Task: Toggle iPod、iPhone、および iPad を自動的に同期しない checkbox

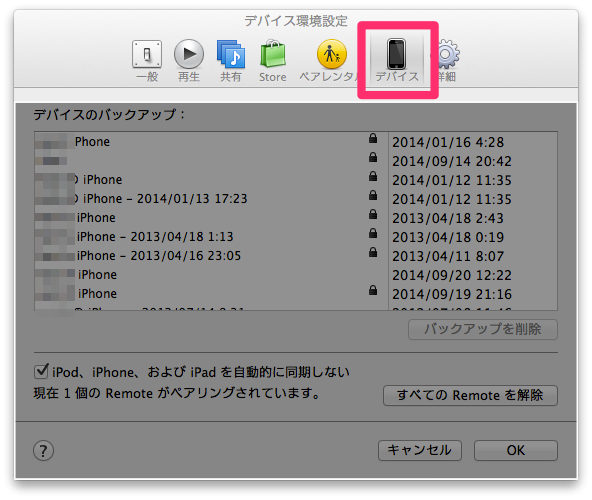Action: (x=41, y=372)
